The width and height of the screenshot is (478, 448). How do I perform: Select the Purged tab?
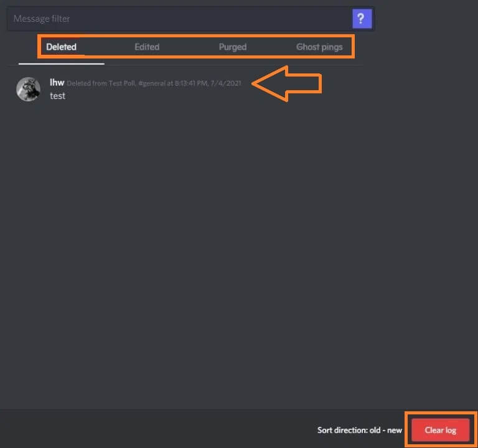[233, 47]
